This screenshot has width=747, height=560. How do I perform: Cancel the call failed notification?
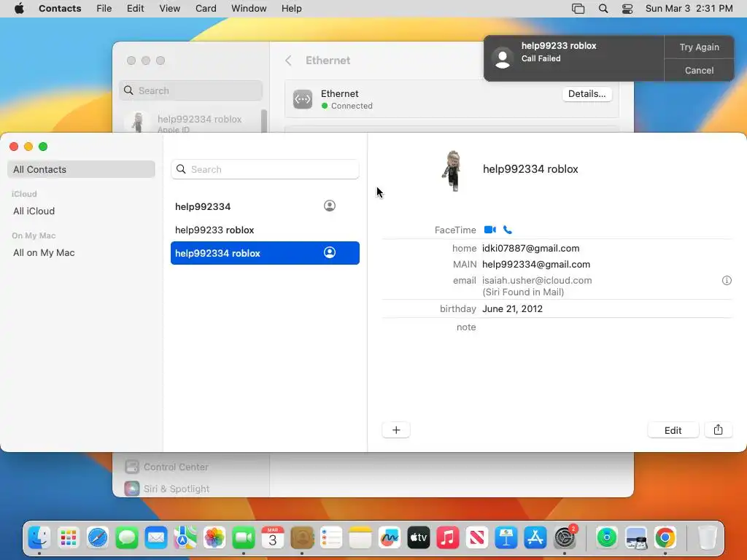point(699,71)
